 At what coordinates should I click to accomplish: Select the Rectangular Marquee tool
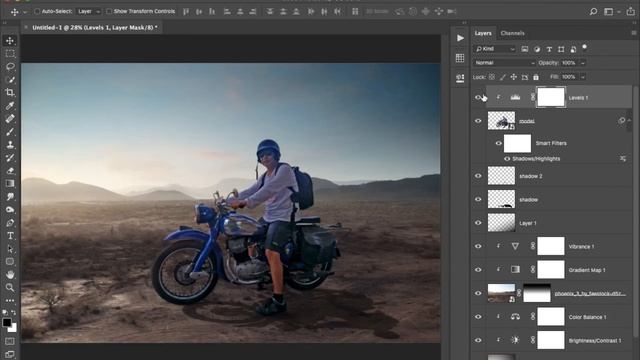[x=10, y=53]
